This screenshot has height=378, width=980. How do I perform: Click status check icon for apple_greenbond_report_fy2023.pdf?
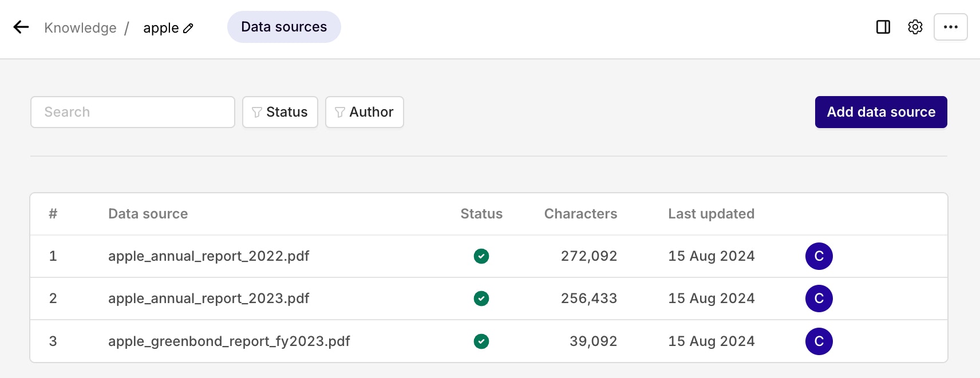[x=481, y=341]
